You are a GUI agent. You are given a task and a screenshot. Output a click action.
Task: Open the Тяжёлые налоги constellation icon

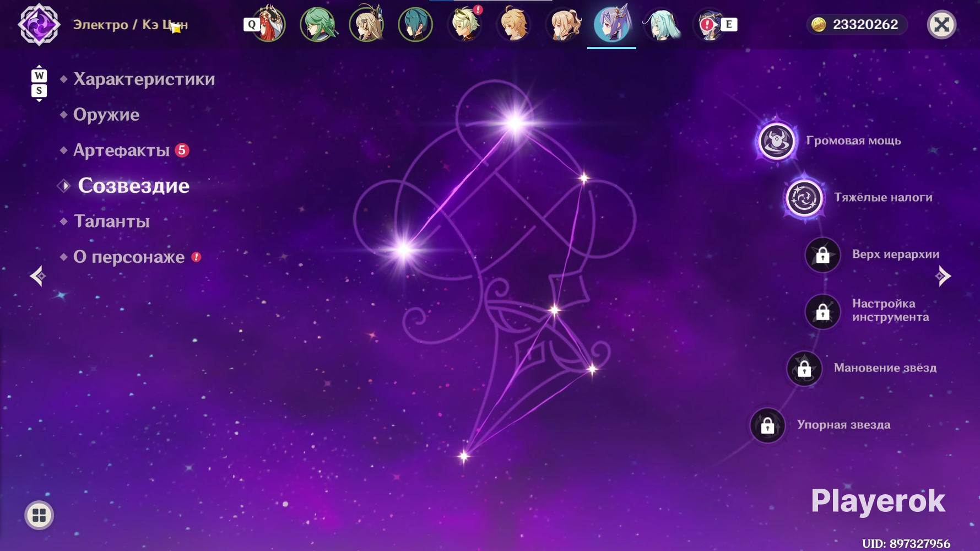coord(804,198)
